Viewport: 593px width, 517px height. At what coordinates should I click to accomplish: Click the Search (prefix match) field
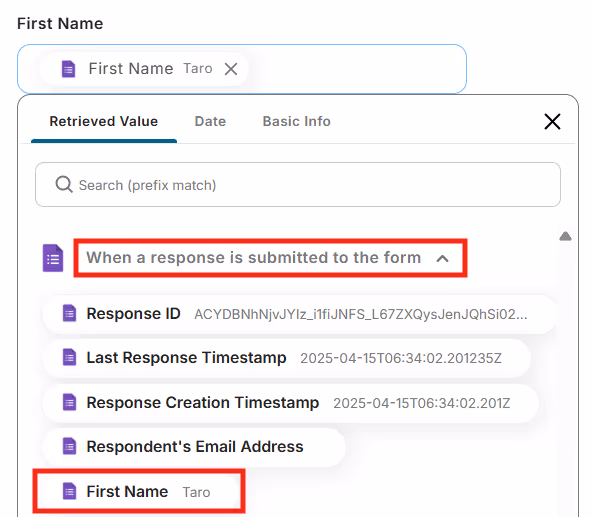[298, 185]
